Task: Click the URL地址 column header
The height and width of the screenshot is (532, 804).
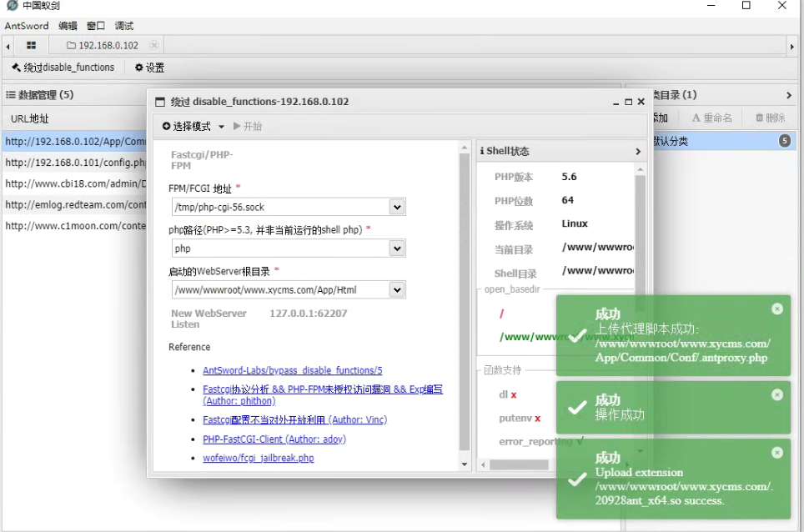Action: 30,119
